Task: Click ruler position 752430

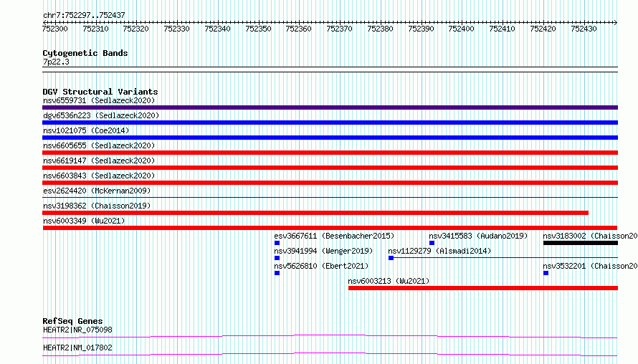Action: [584, 29]
